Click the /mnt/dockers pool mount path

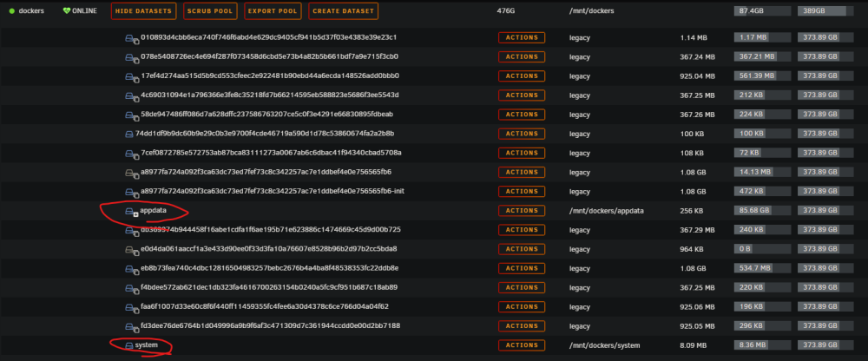(x=590, y=11)
